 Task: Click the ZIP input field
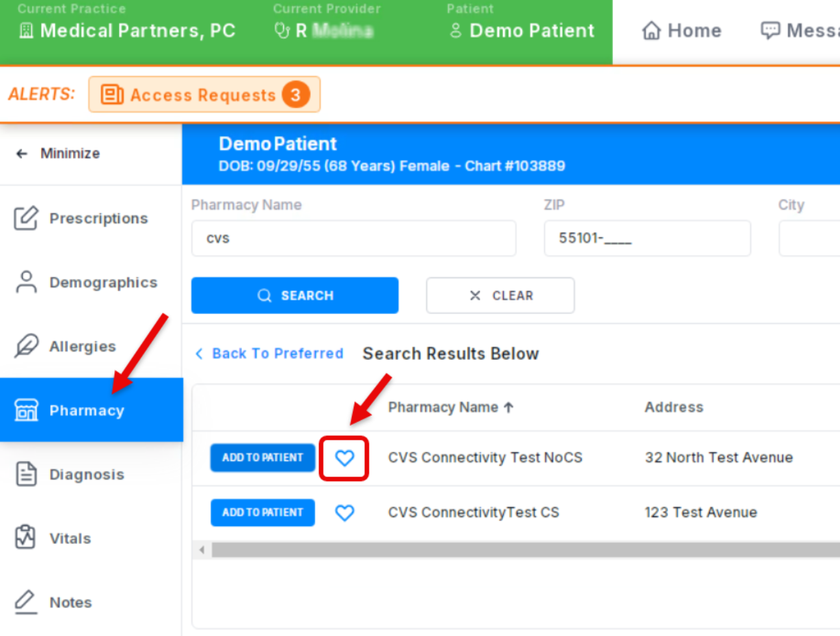coord(647,238)
